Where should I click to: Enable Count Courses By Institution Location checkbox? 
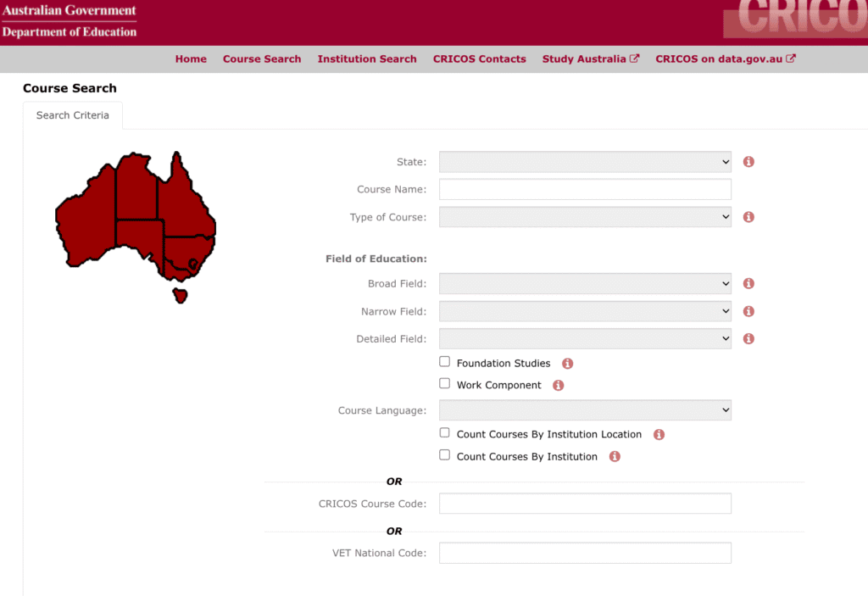(x=444, y=432)
